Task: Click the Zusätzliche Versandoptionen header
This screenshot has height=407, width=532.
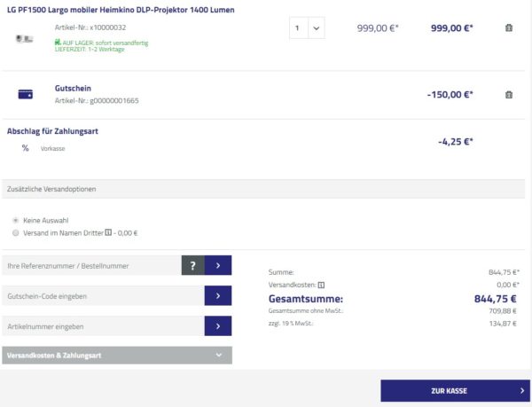Action: [x=266, y=190]
